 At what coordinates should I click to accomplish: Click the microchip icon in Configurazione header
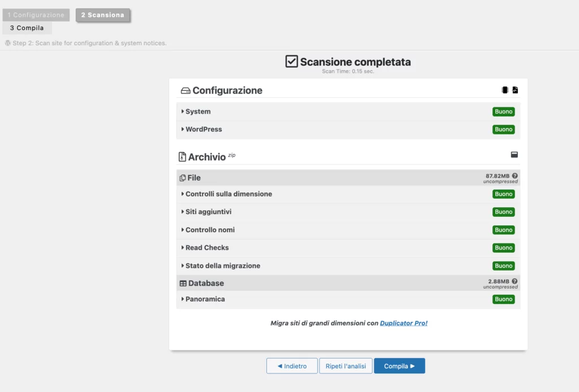click(x=505, y=90)
